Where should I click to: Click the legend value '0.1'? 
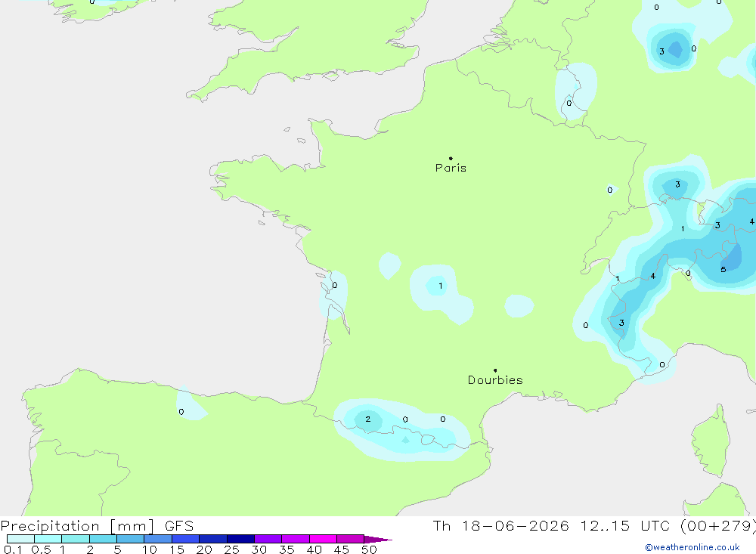[13, 549]
